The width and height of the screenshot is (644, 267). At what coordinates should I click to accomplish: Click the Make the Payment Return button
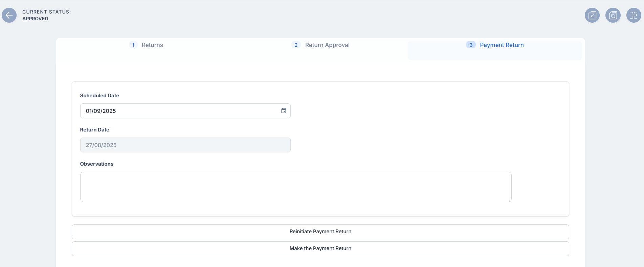coord(320,248)
